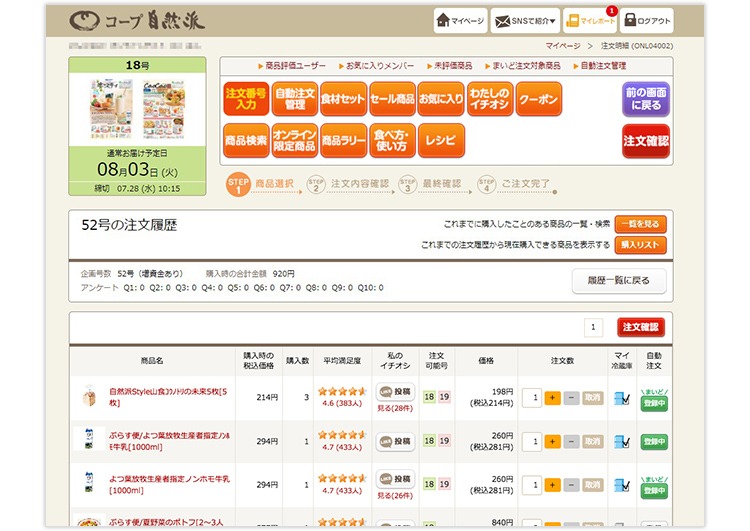Click STEP 1 商品選択 progress marker
Screen dimensions: 750x531
click(x=238, y=185)
